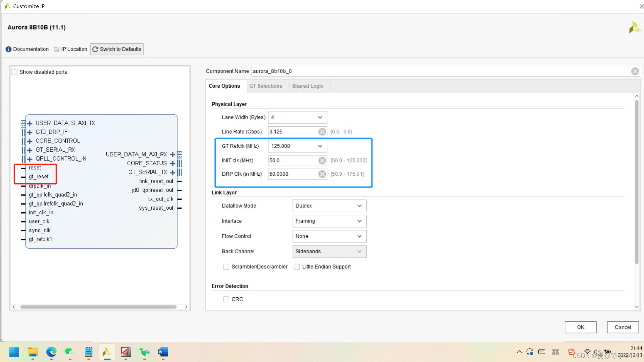The height and width of the screenshot is (362, 644).
Task: Expand QPLL_CONTROL_IN interface plus icon
Action: (30, 159)
